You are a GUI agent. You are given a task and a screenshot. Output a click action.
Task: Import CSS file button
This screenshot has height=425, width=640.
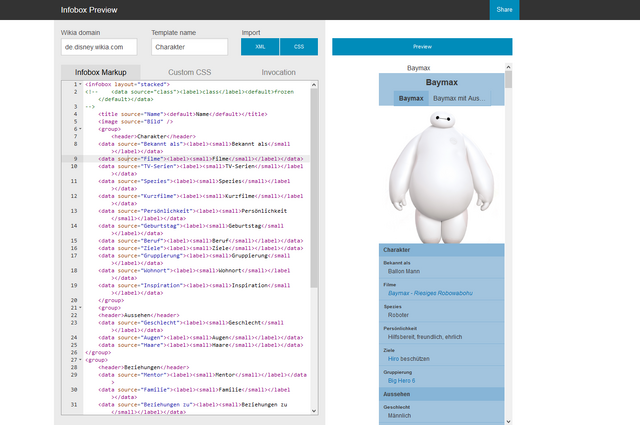[x=299, y=47]
